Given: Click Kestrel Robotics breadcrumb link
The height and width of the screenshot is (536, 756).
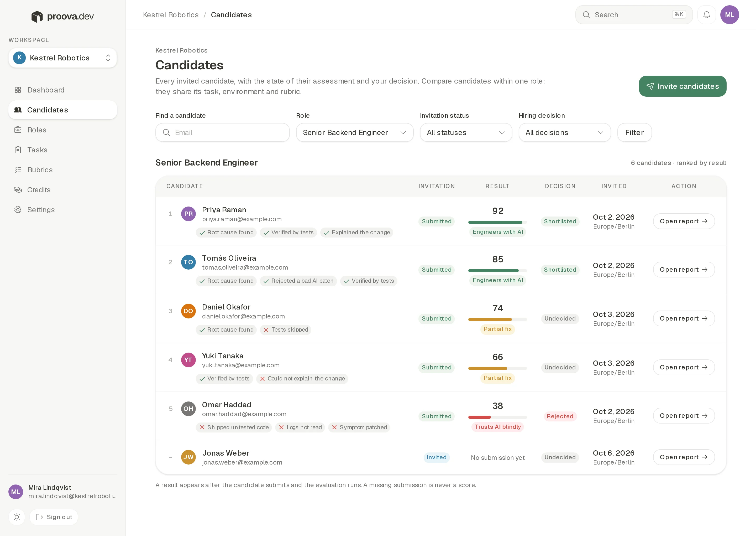Looking at the screenshot, I should 170,15.
